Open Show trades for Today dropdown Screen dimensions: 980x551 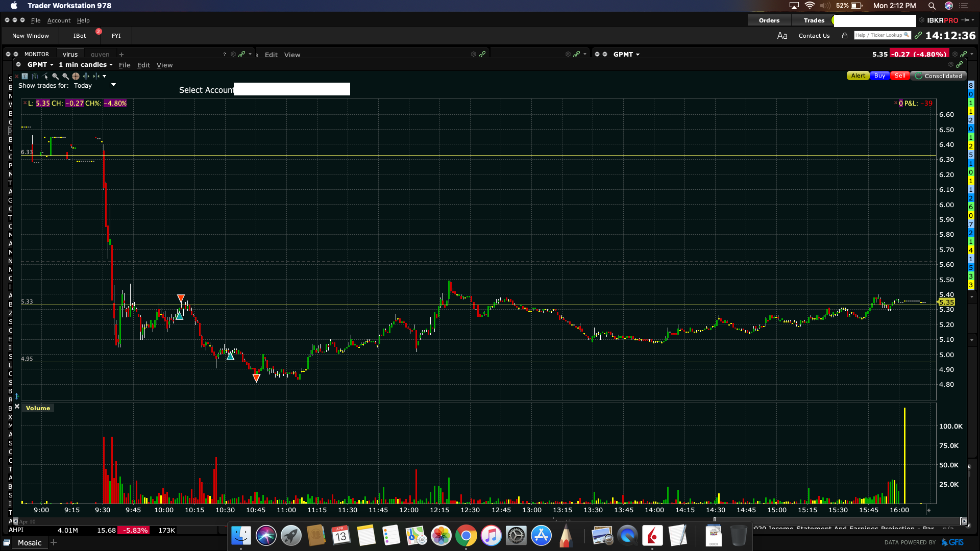tap(113, 85)
